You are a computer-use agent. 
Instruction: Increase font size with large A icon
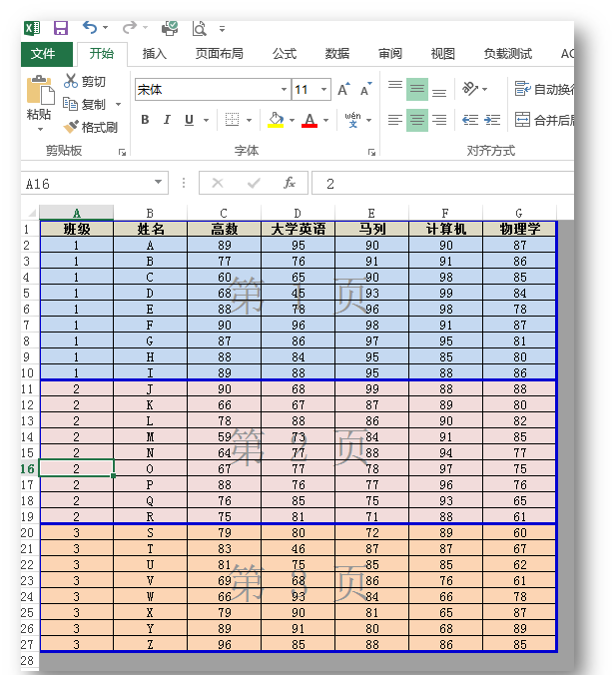click(x=343, y=90)
